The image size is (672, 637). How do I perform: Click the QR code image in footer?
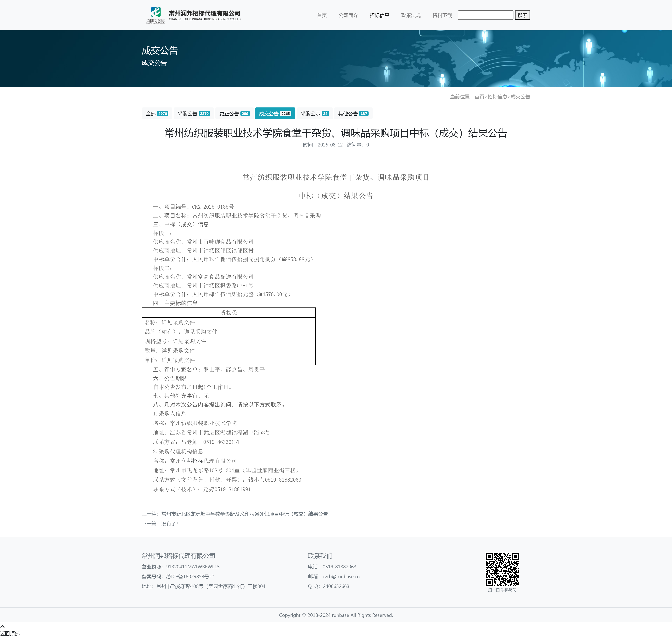[502, 569]
